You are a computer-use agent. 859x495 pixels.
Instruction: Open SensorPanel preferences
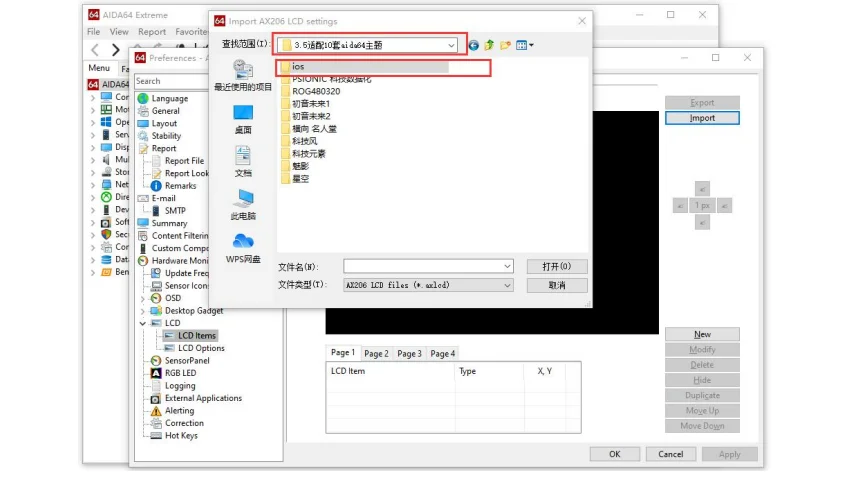coord(187,360)
